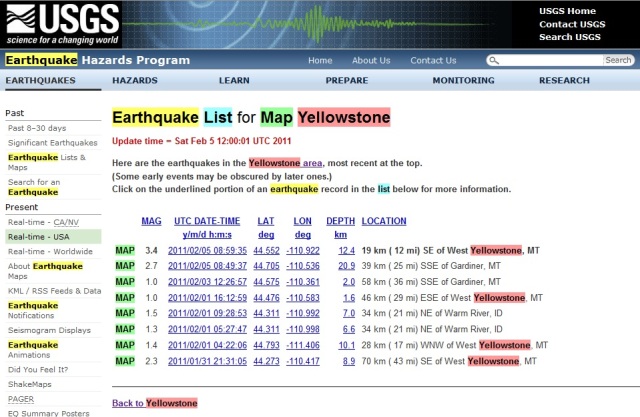Select the RESEARCH tab
This screenshot has width=640, height=417.
pyautogui.click(x=564, y=80)
